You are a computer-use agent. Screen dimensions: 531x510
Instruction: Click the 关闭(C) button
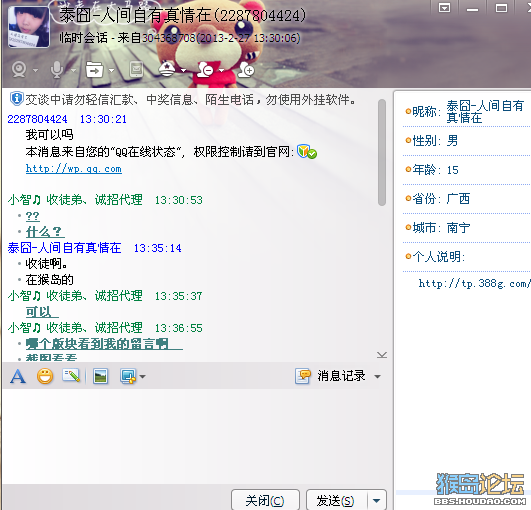tap(265, 500)
